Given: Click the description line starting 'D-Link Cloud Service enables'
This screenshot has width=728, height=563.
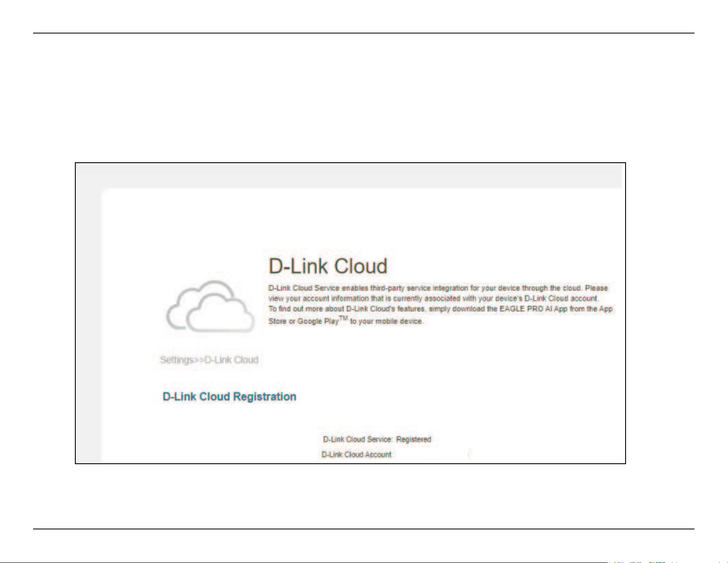Looking at the screenshot, I should click(438, 288).
